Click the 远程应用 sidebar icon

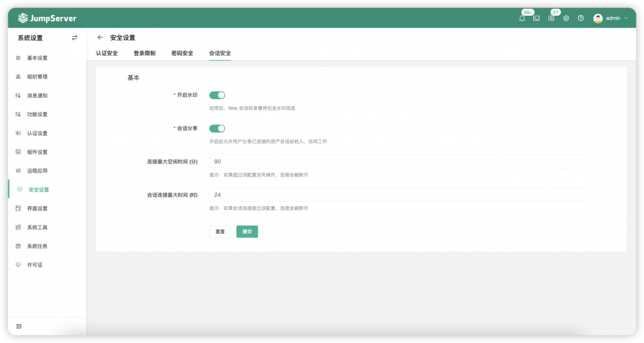pos(18,171)
